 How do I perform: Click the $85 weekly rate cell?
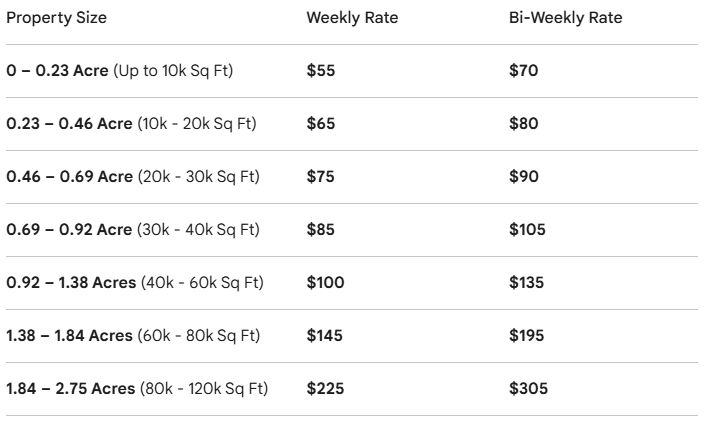[x=321, y=230]
